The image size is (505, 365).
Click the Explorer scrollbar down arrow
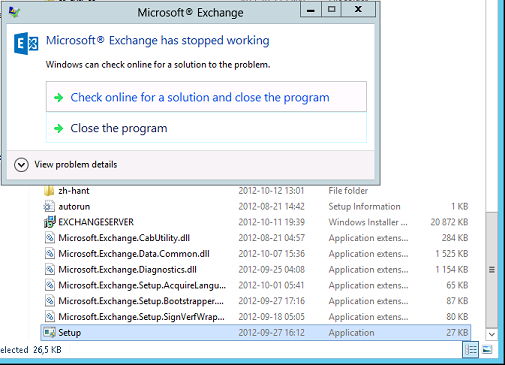[492, 334]
